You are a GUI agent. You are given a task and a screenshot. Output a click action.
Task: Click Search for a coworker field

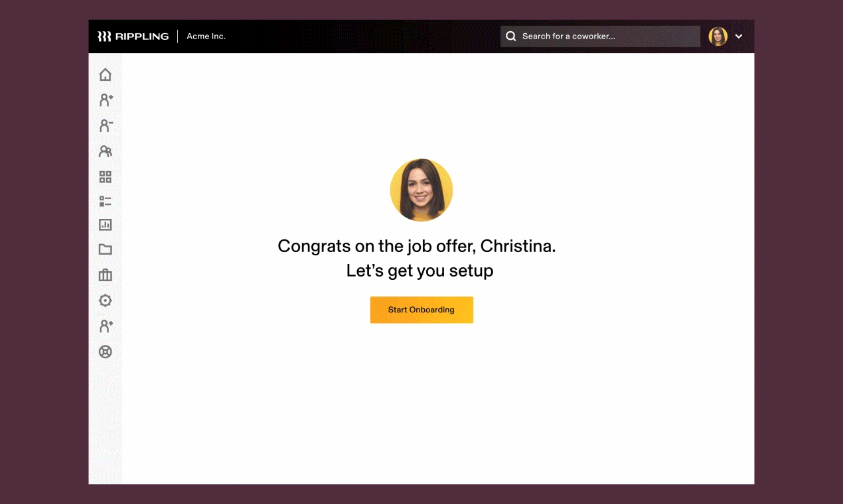coord(600,36)
